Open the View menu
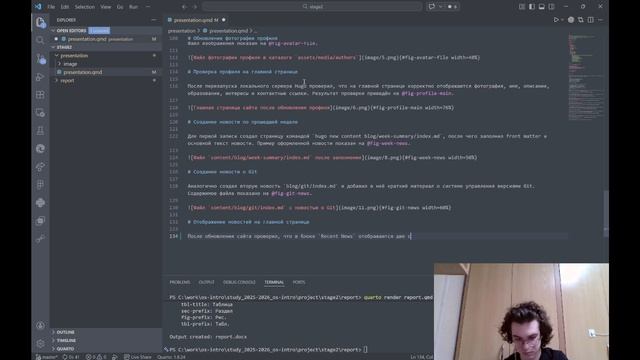Viewport: 640px width, 360px height. tap(105, 7)
